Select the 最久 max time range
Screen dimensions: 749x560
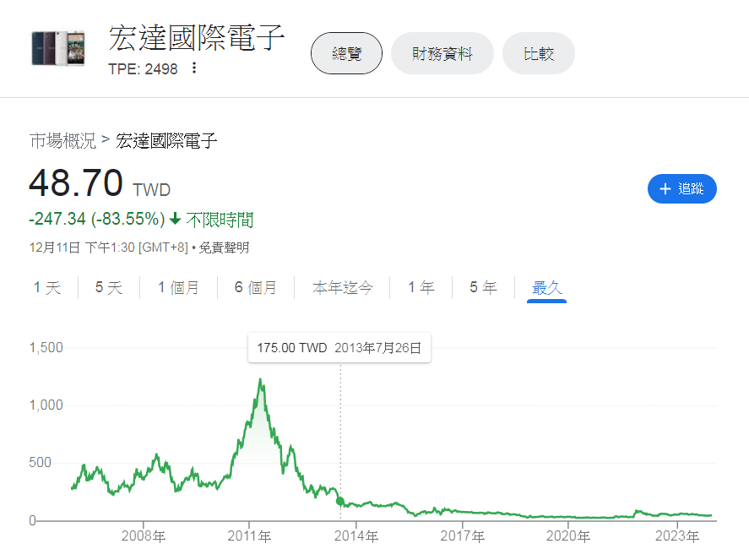546,287
